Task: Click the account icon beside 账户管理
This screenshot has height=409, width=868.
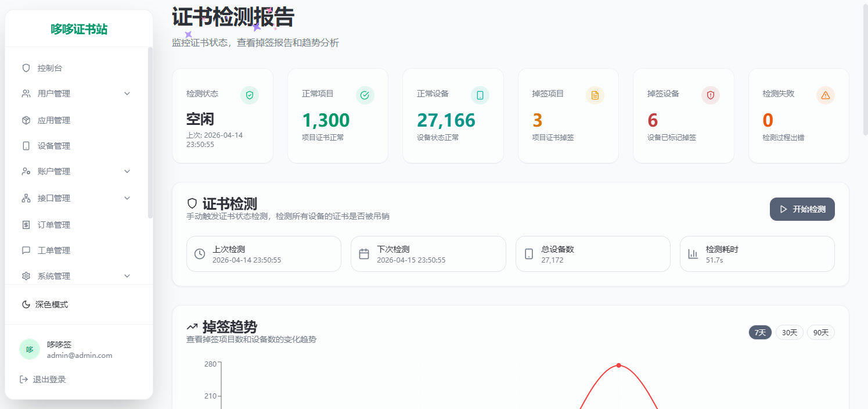Action: tap(26, 171)
